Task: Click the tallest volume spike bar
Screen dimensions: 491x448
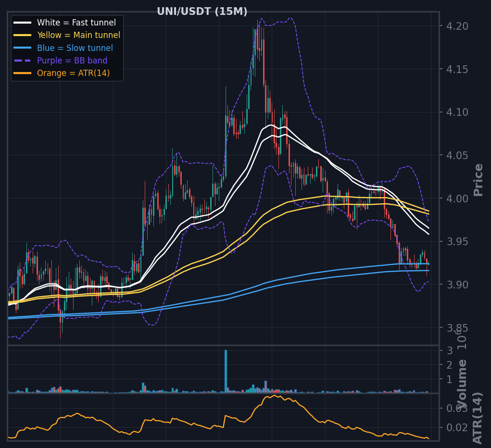Action: click(226, 371)
